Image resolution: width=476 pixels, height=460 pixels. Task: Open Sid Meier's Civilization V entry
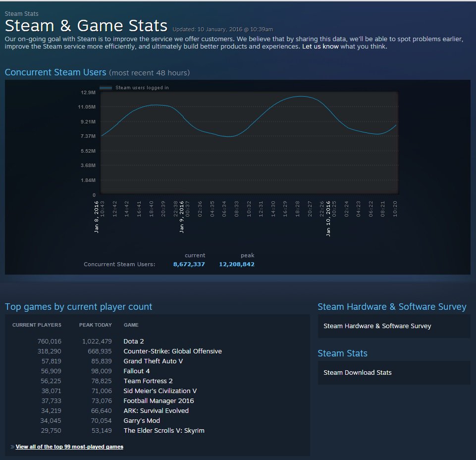(160, 391)
